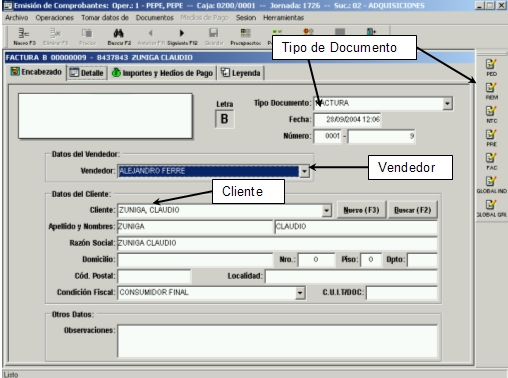This screenshot has width=508, height=378.
Task: Select the NTC document type icon
Action: (491, 114)
